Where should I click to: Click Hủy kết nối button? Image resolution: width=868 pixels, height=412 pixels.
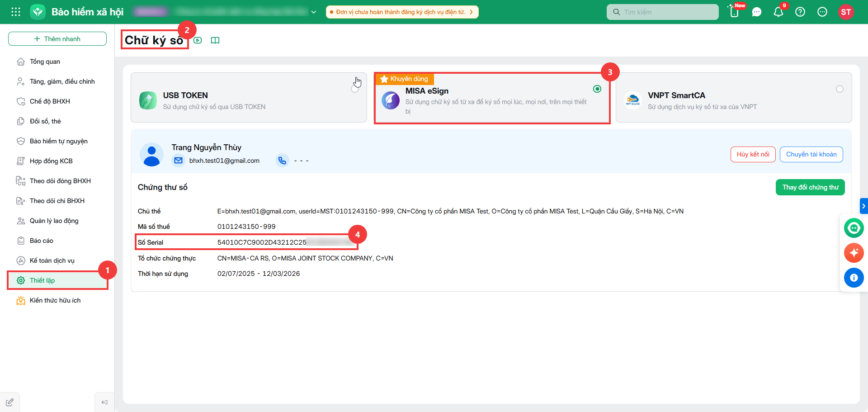click(x=753, y=154)
